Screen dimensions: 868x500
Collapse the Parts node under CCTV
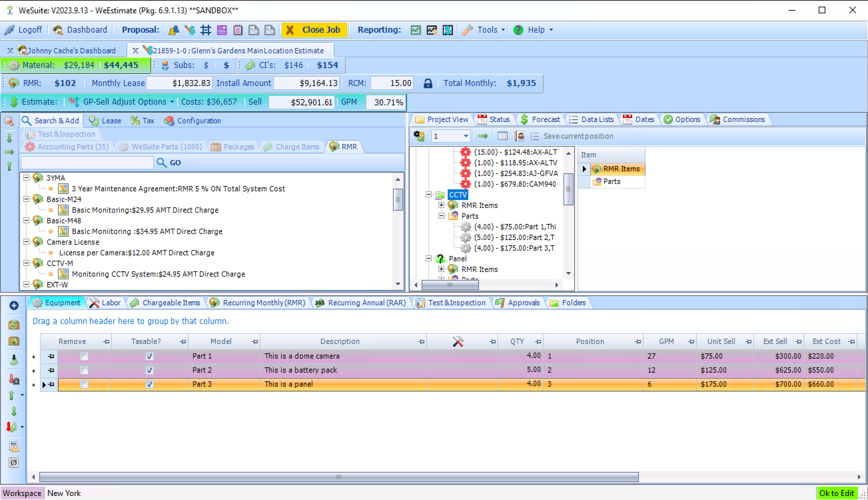pos(441,216)
